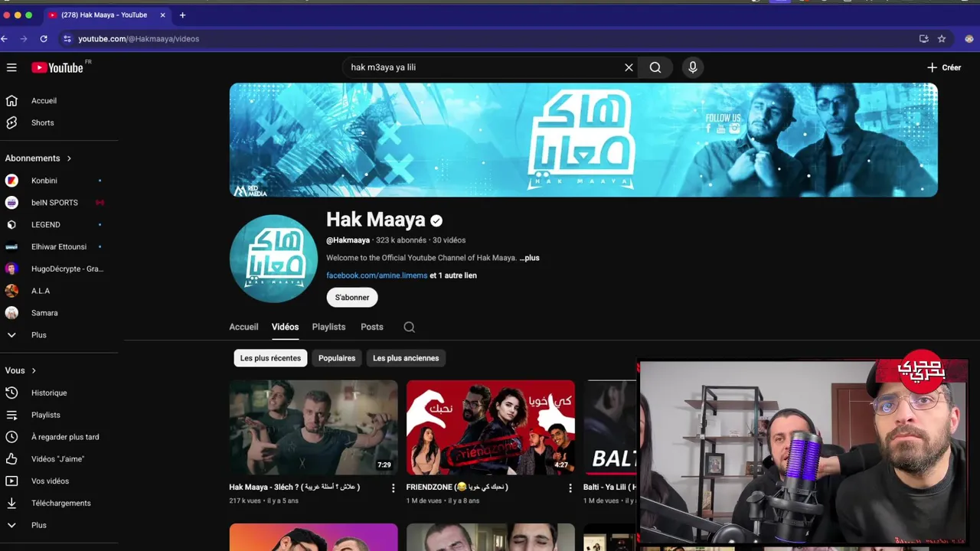The height and width of the screenshot is (551, 980).
Task: Go back in the browser
Action: [5, 38]
